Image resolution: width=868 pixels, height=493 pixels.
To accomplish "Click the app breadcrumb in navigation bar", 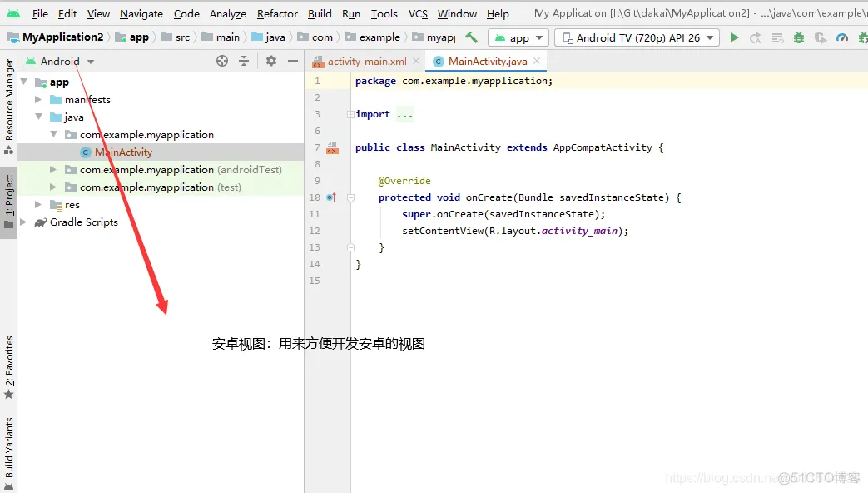I will (x=132, y=37).
